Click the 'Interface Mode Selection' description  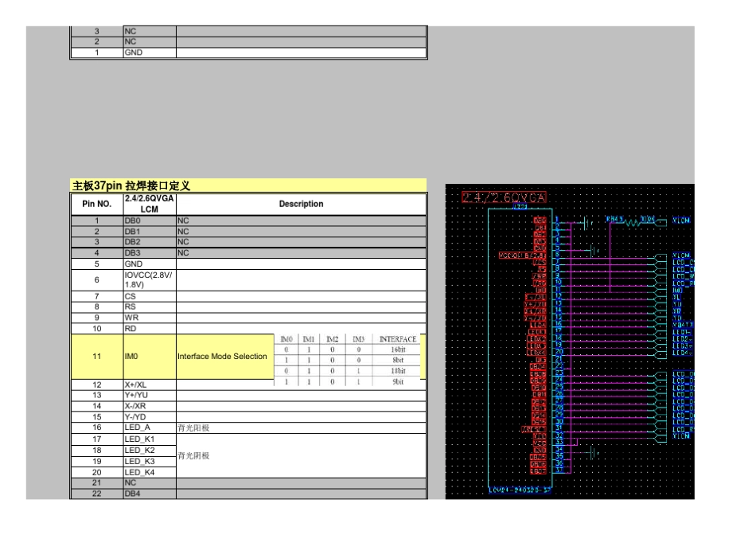pos(222,357)
